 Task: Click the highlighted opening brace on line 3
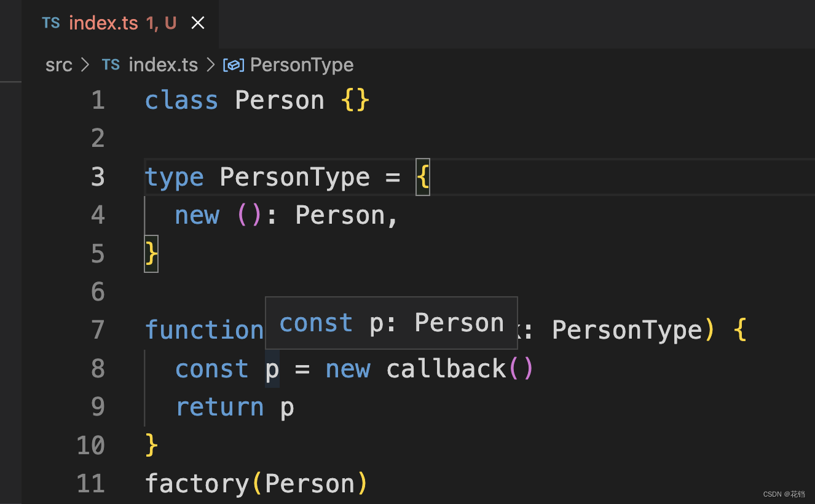[423, 178]
